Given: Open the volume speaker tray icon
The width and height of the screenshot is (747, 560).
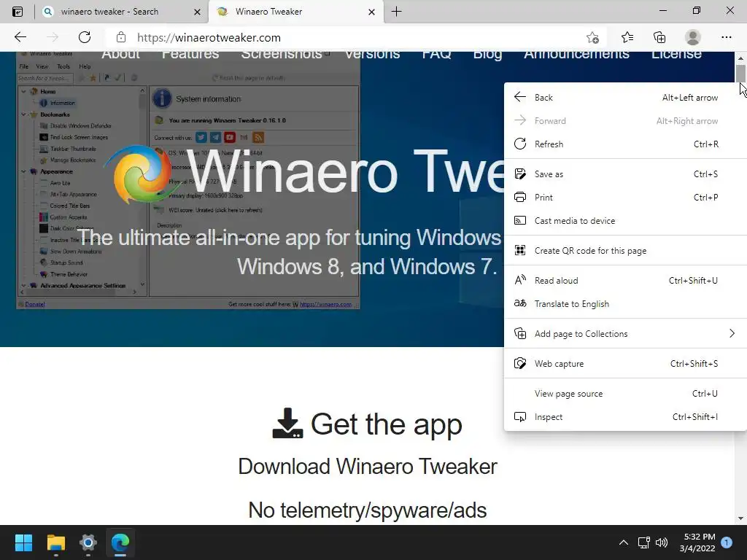Looking at the screenshot, I should coord(661,542).
